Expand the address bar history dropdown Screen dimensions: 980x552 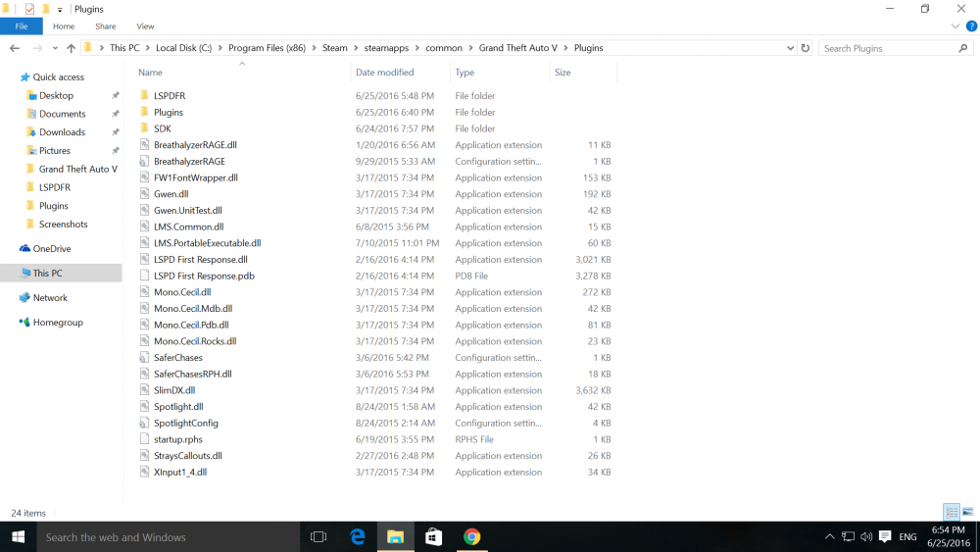[x=790, y=48]
